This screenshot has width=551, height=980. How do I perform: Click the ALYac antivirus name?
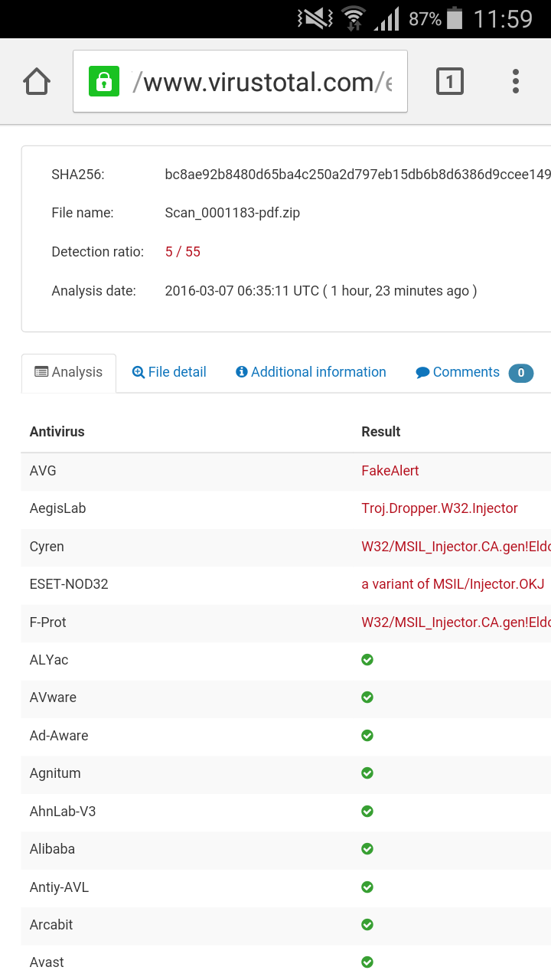(49, 660)
